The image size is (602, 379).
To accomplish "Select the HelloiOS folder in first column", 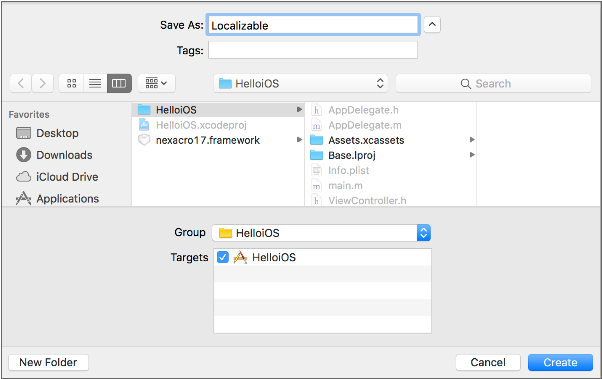I will pos(218,110).
